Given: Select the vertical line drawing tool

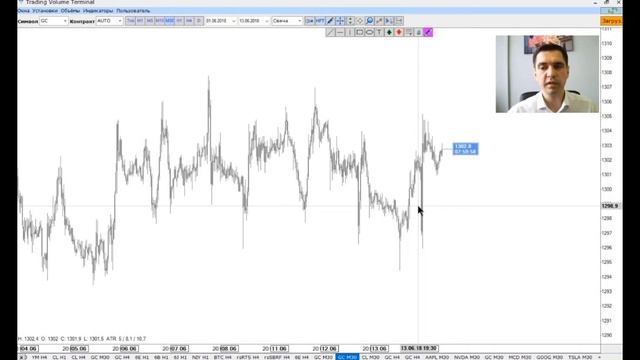Looking at the screenshot, I should point(350,32).
